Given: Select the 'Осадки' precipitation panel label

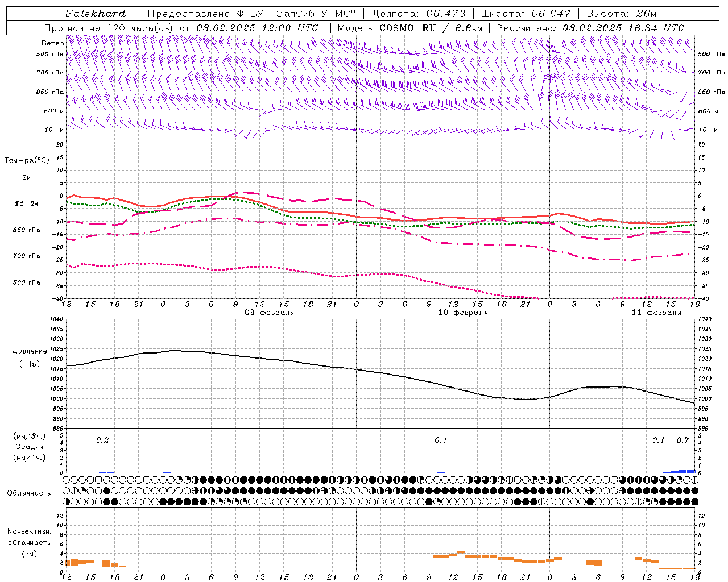Looking at the screenshot, I should (x=29, y=447).
